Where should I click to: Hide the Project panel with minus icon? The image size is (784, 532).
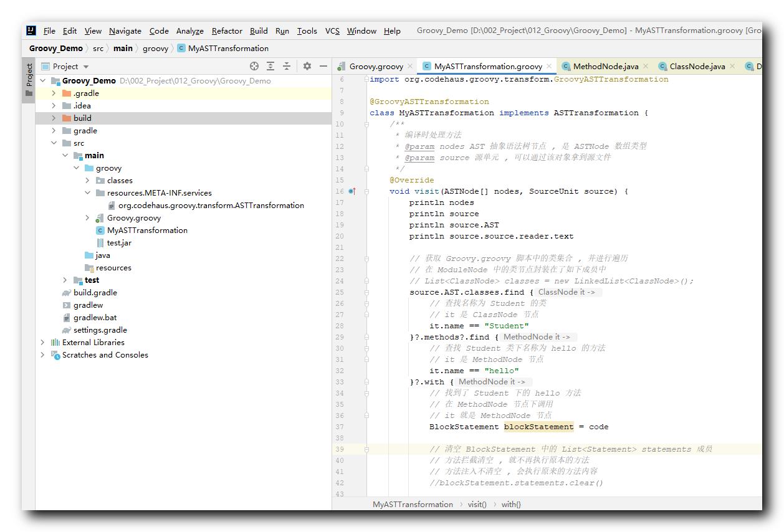[x=323, y=66]
